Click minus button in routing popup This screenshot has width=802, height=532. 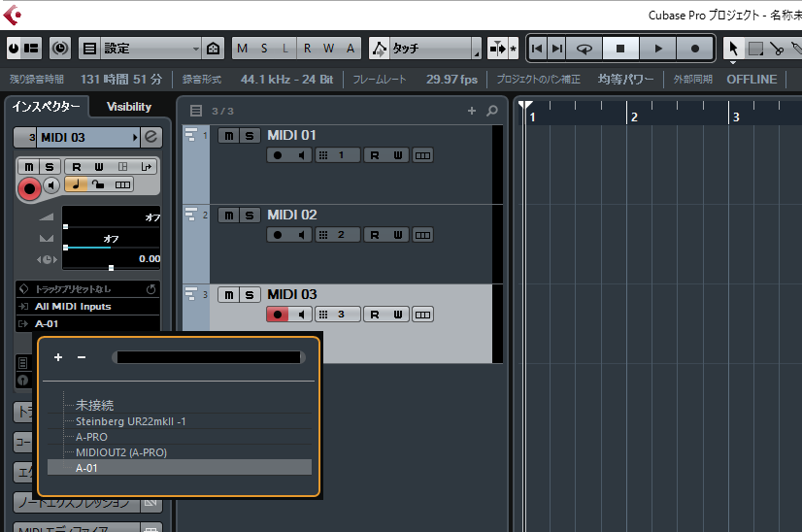[x=82, y=357]
